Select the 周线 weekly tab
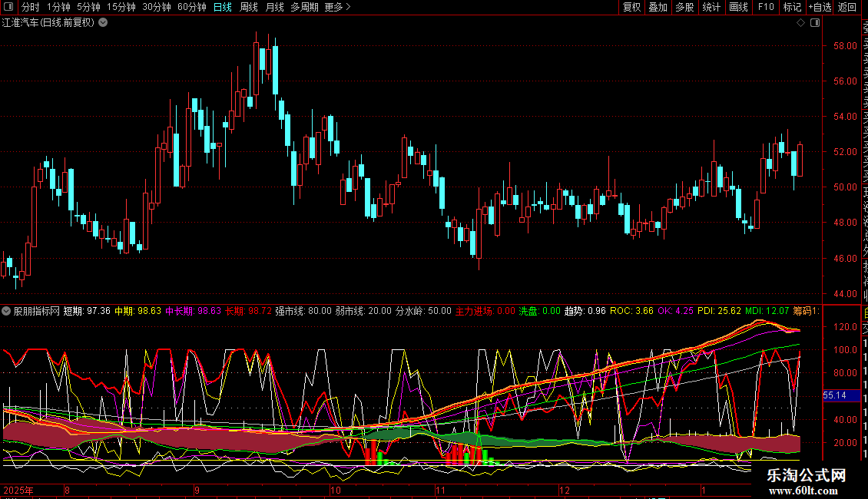The width and height of the screenshot is (868, 499). click(x=249, y=7)
